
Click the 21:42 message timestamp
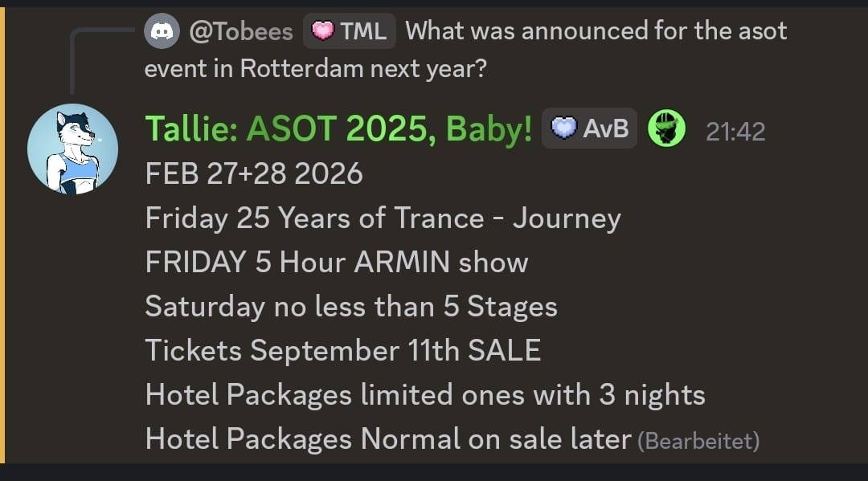pos(735,131)
